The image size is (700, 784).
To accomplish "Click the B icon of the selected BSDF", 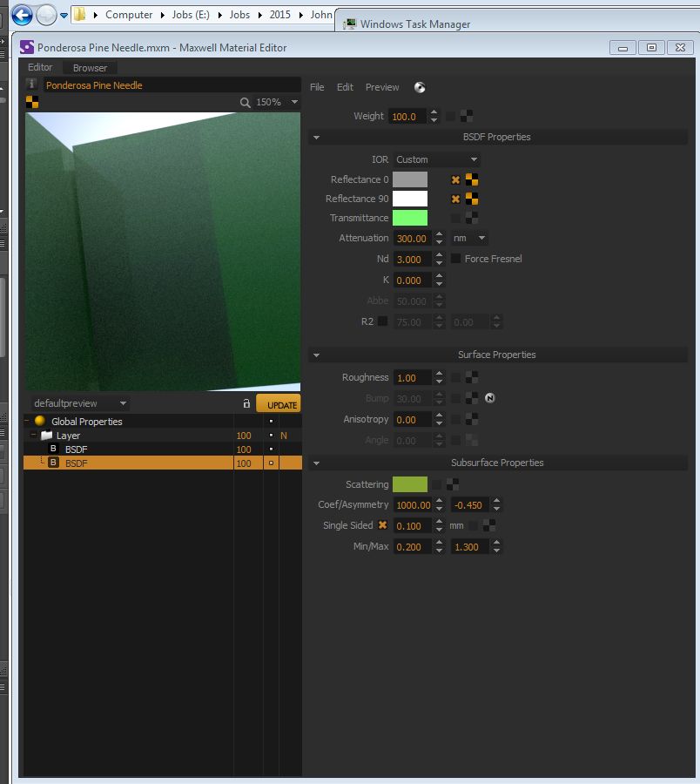I will point(53,463).
